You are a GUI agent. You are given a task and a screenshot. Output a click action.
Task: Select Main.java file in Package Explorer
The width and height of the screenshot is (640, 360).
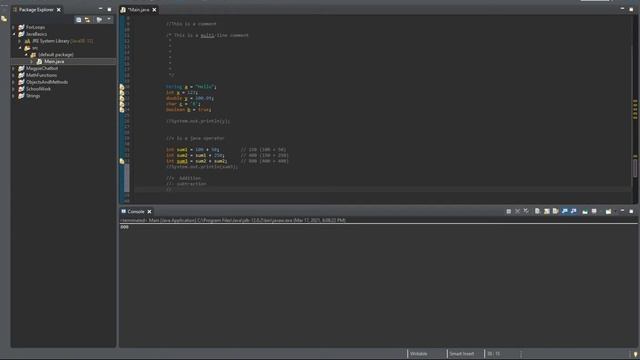coord(54,61)
